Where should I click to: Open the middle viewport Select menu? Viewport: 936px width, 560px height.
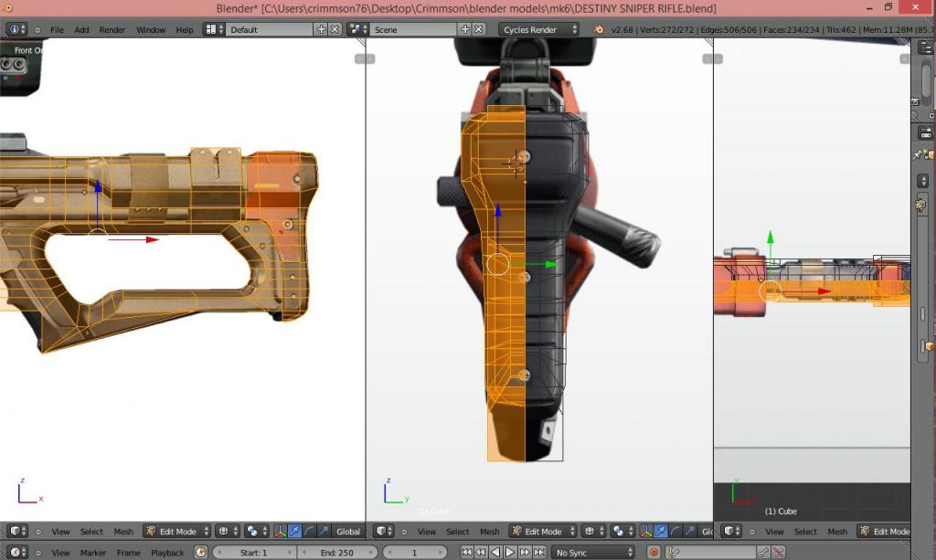[458, 532]
